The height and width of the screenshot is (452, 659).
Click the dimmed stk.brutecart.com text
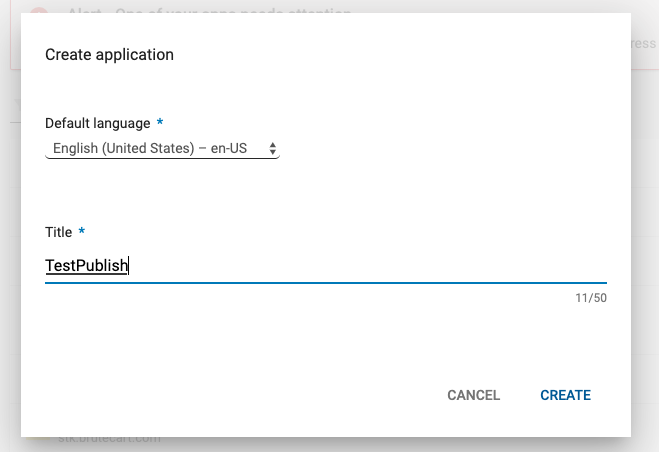108,440
